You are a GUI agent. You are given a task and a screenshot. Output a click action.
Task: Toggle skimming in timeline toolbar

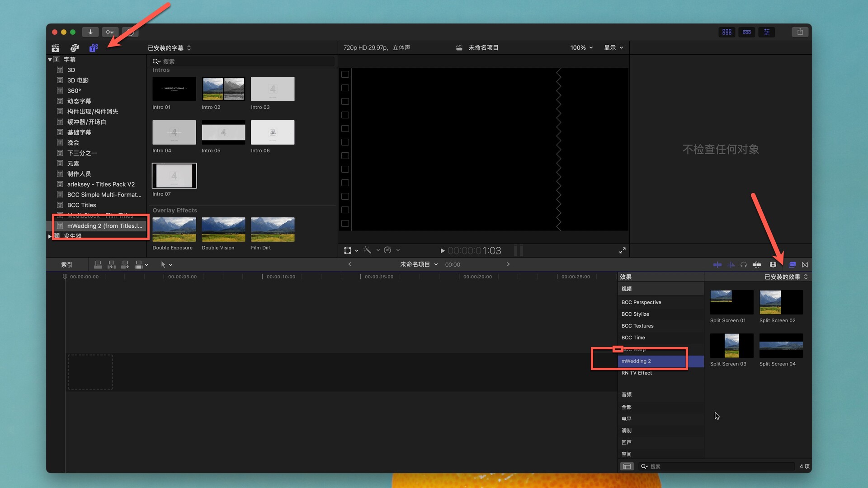(x=717, y=265)
